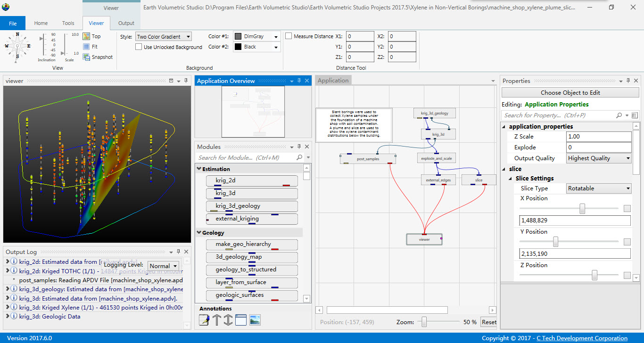Toggle the X Position link checkbox

tap(627, 208)
